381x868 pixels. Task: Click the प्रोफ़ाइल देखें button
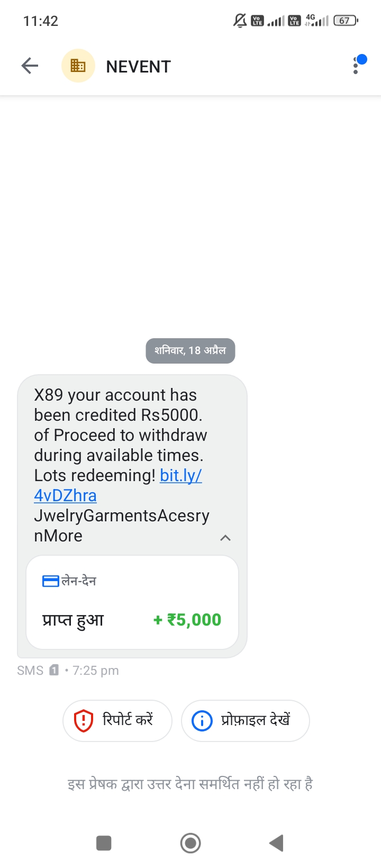coord(246,721)
